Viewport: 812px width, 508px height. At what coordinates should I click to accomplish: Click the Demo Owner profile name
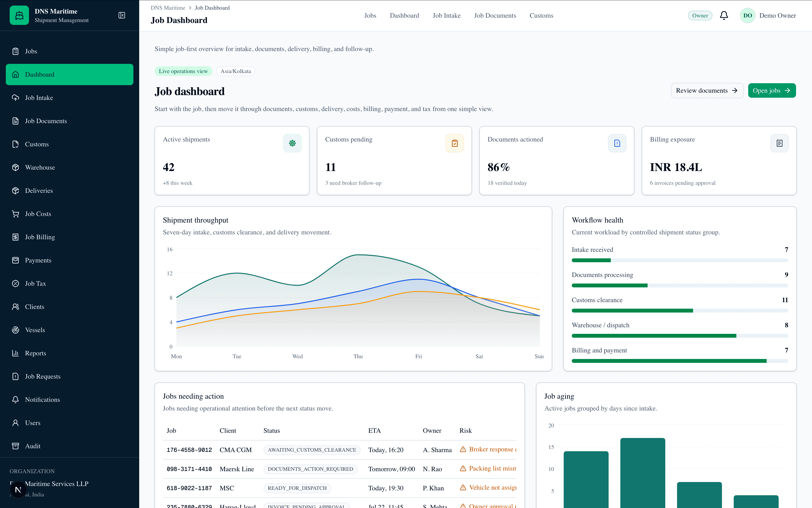pos(777,15)
